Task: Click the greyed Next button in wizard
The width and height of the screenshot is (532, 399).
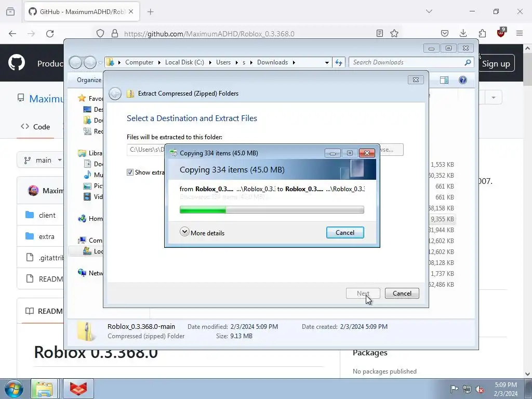Action: tap(363, 293)
